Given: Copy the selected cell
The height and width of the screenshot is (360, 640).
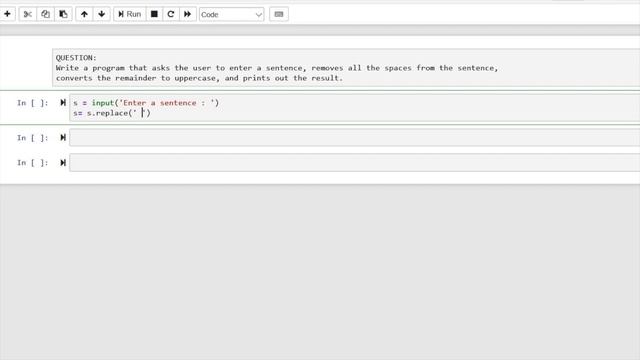Looking at the screenshot, I should (x=45, y=14).
